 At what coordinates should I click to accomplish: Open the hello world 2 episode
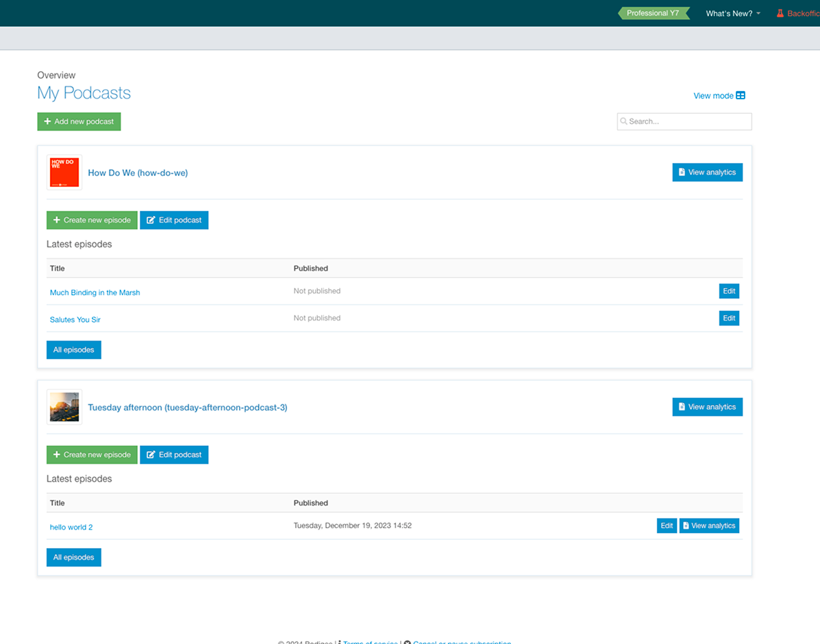[71, 528]
